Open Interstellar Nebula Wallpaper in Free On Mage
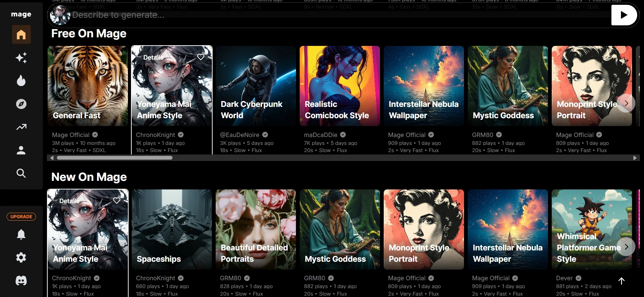This screenshot has width=644, height=297. (x=424, y=86)
